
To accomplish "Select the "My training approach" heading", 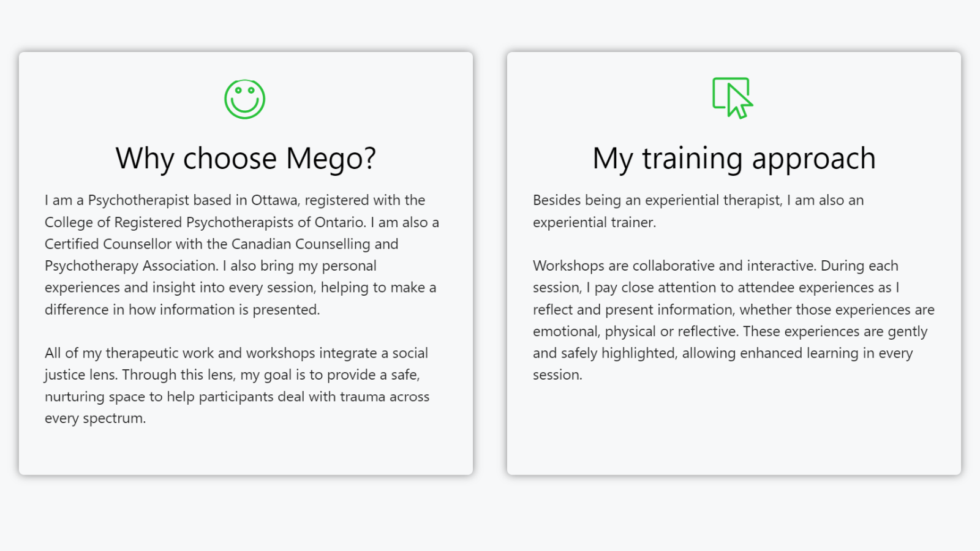I will click(x=734, y=159).
